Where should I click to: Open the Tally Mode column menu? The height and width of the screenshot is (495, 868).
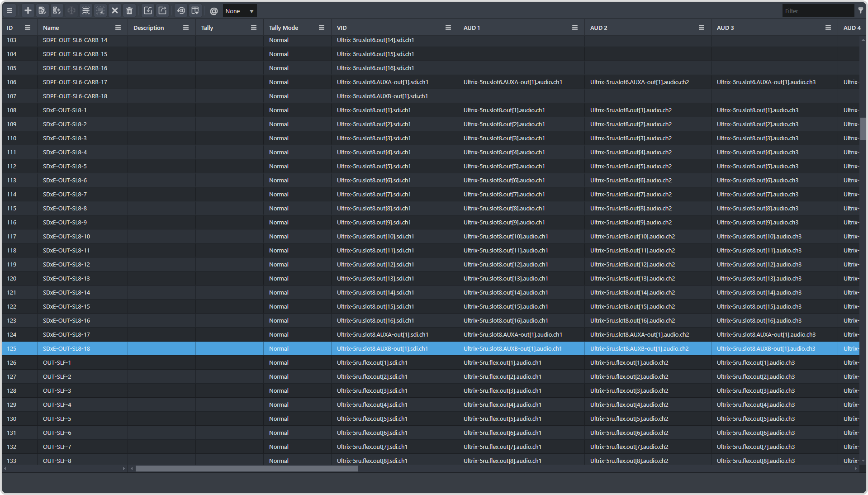(x=322, y=28)
